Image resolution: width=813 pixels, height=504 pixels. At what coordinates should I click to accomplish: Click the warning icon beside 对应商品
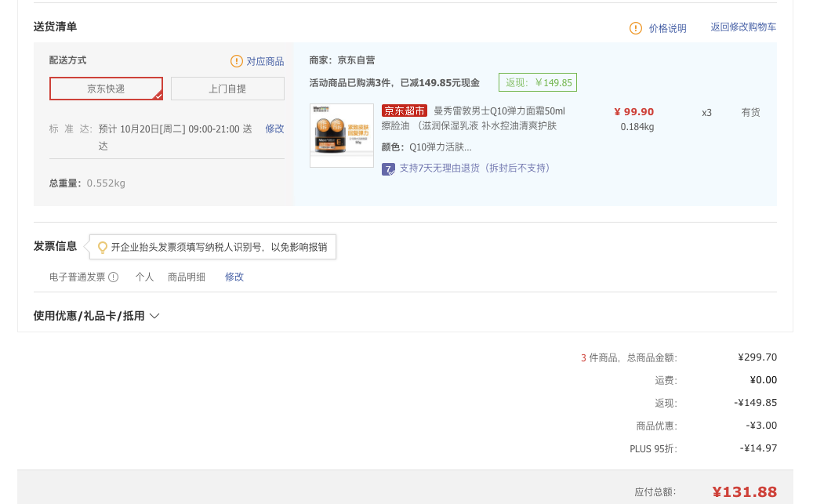(237, 61)
